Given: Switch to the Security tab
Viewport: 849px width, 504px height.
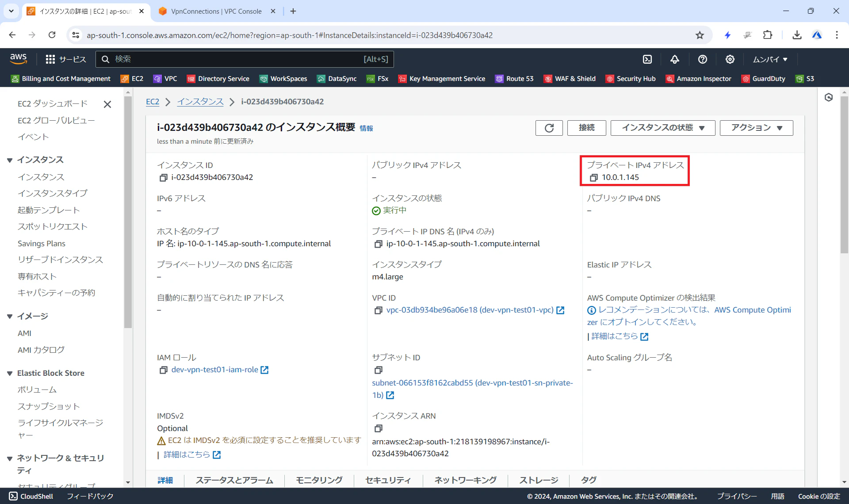Looking at the screenshot, I should (x=388, y=480).
